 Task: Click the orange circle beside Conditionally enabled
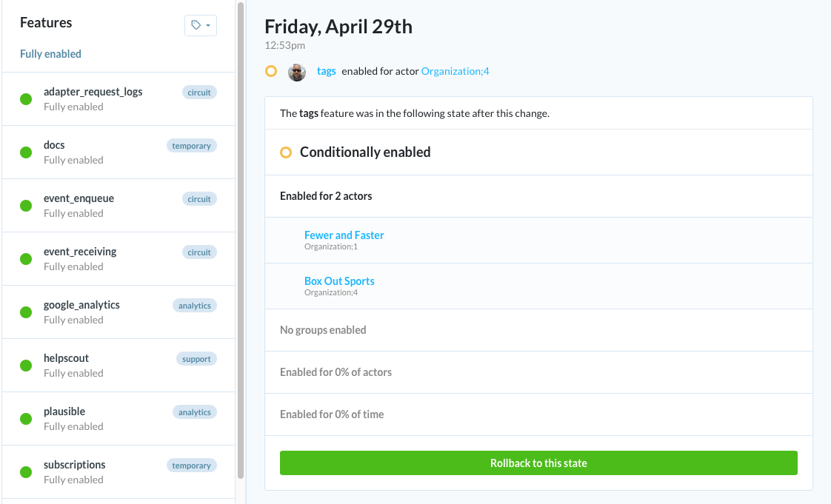tap(286, 151)
